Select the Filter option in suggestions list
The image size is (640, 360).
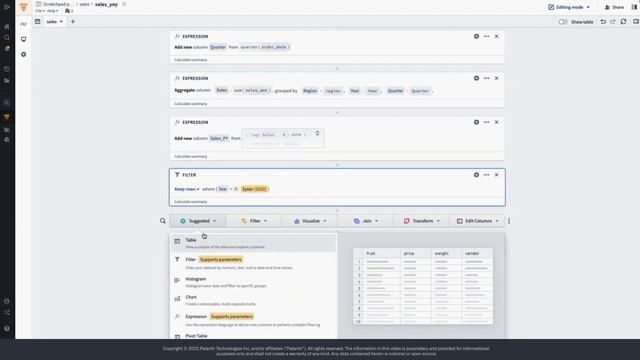click(253, 263)
